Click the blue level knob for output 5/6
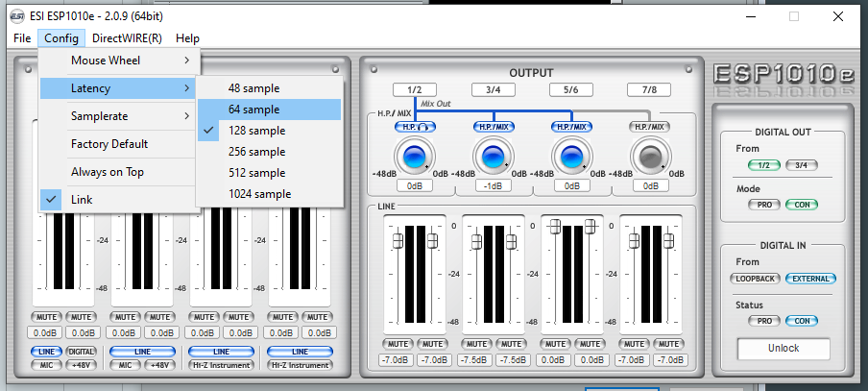Viewport: 868px width, 391px height. click(x=571, y=157)
